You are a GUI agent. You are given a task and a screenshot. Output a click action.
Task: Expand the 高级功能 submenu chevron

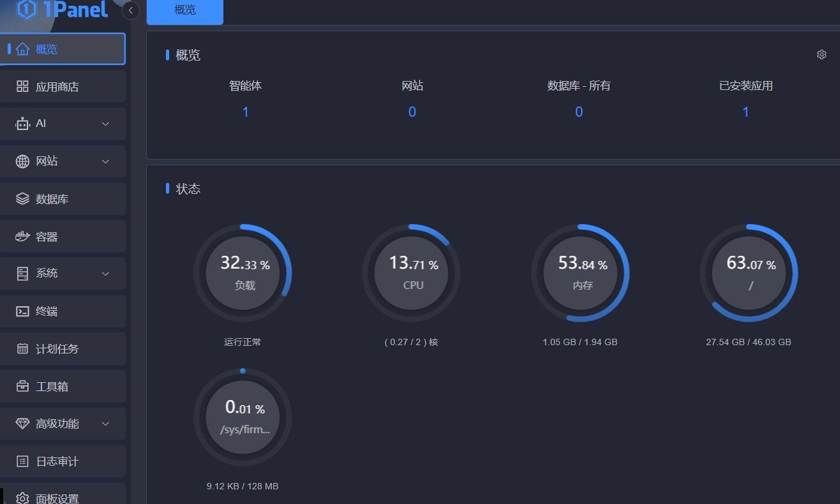(106, 424)
